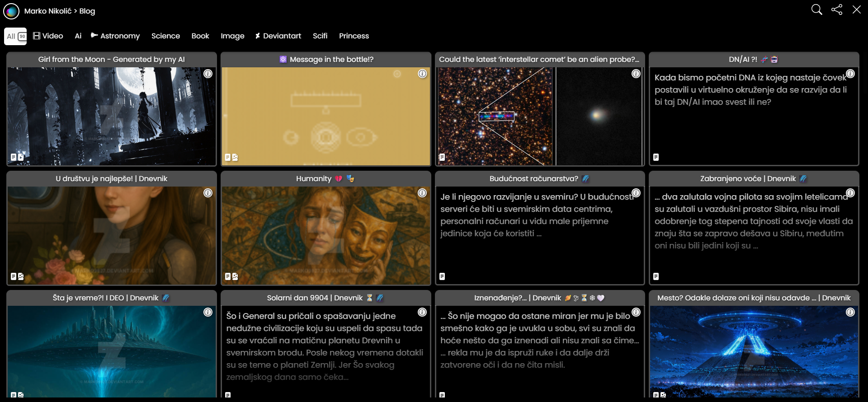This screenshot has height=402, width=868.
Task: Click the Marko Nikolić profile avatar
Action: [x=11, y=11]
